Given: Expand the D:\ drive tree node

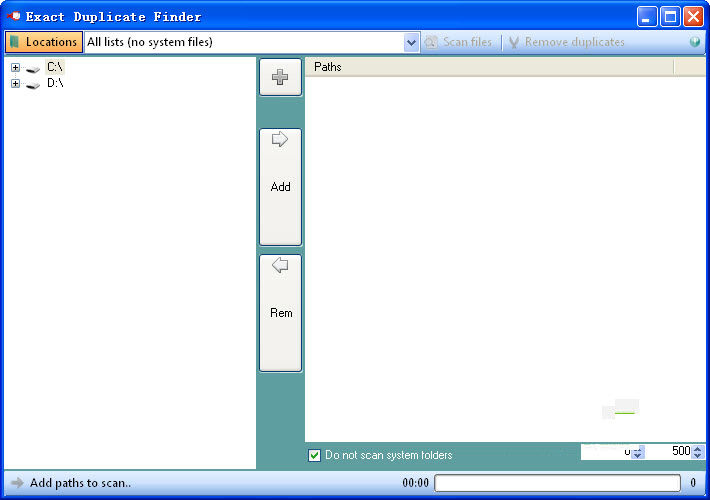Looking at the screenshot, I should pos(15,83).
